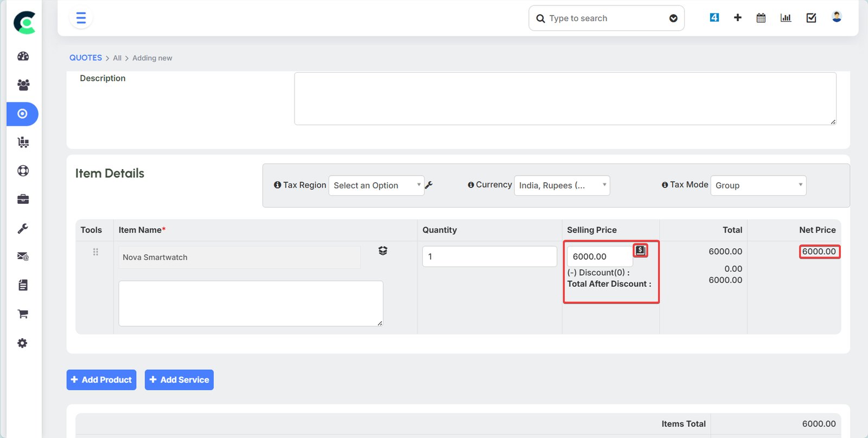Open the user profile avatar
The height and width of the screenshot is (438, 868).
click(x=837, y=17)
